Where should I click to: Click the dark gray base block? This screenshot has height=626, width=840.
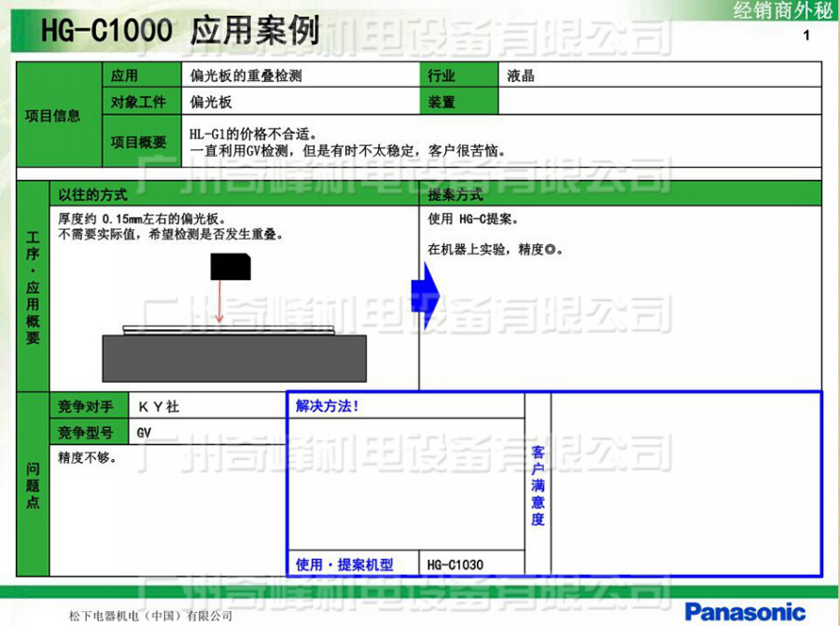[233, 358]
